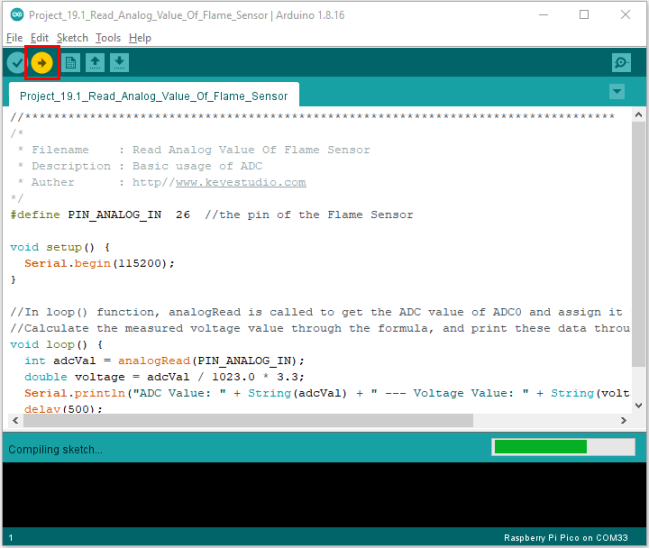The image size is (650, 549).
Task: Click the black console output area
Action: [x=324, y=495]
